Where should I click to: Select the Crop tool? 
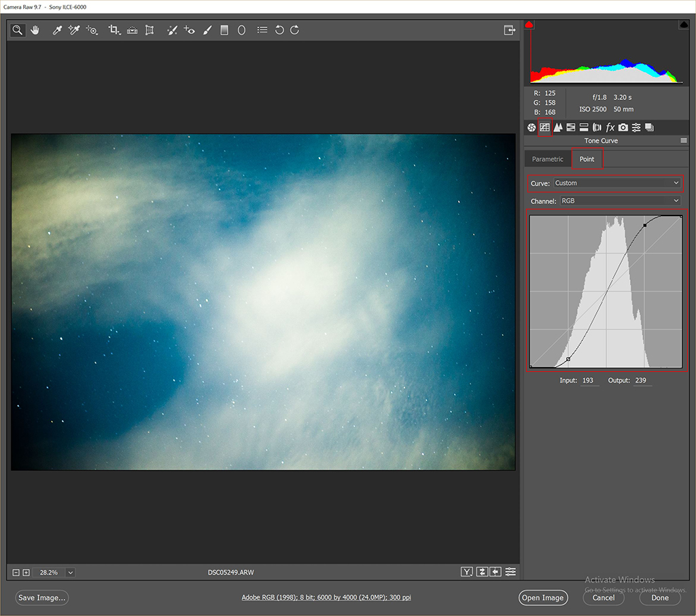pos(114,31)
